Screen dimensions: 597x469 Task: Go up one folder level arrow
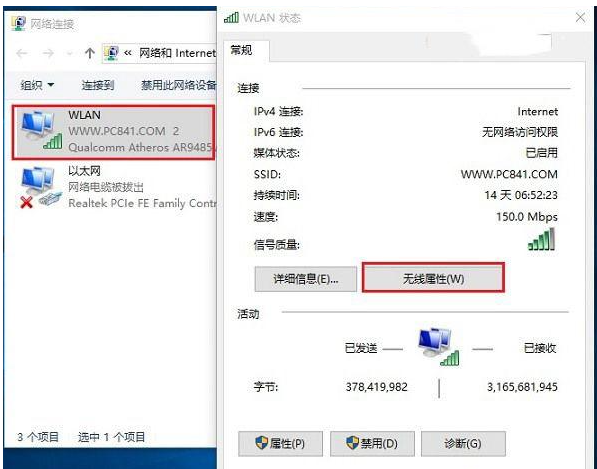pyautogui.click(x=89, y=53)
